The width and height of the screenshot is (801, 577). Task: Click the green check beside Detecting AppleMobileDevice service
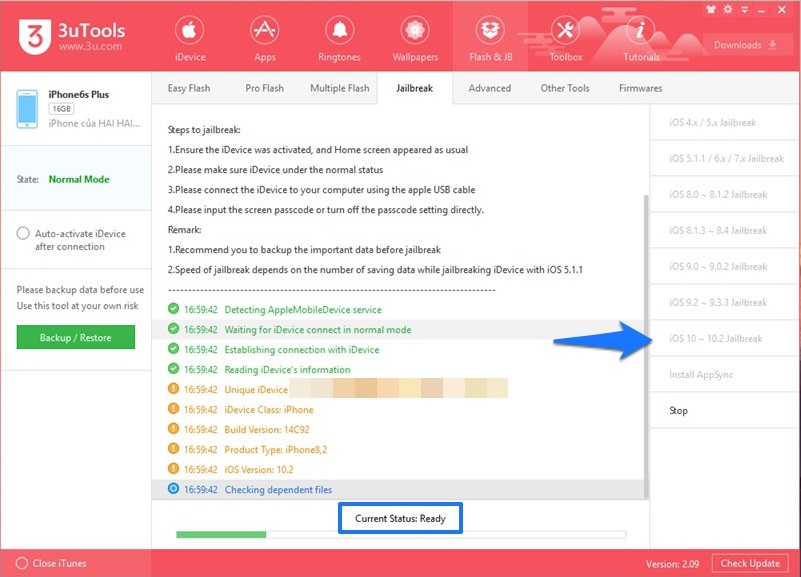[x=173, y=308]
